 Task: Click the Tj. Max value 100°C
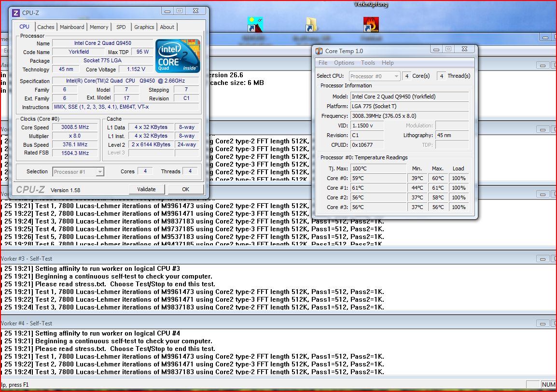(378, 168)
